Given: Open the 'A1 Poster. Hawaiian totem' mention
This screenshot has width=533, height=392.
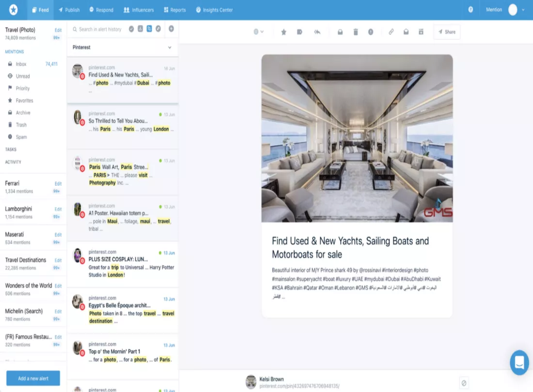Looking at the screenshot, I should tap(123, 218).
